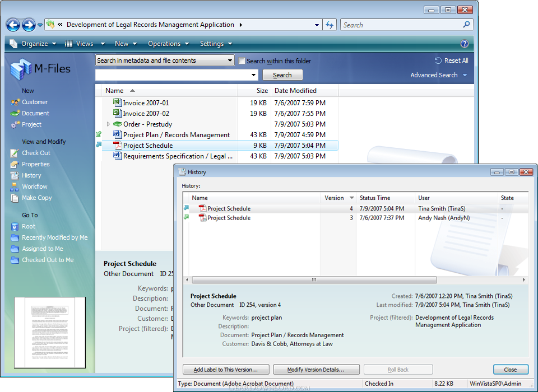
Task: Click the refresh arrows icon beside address bar
Action: tap(330, 25)
